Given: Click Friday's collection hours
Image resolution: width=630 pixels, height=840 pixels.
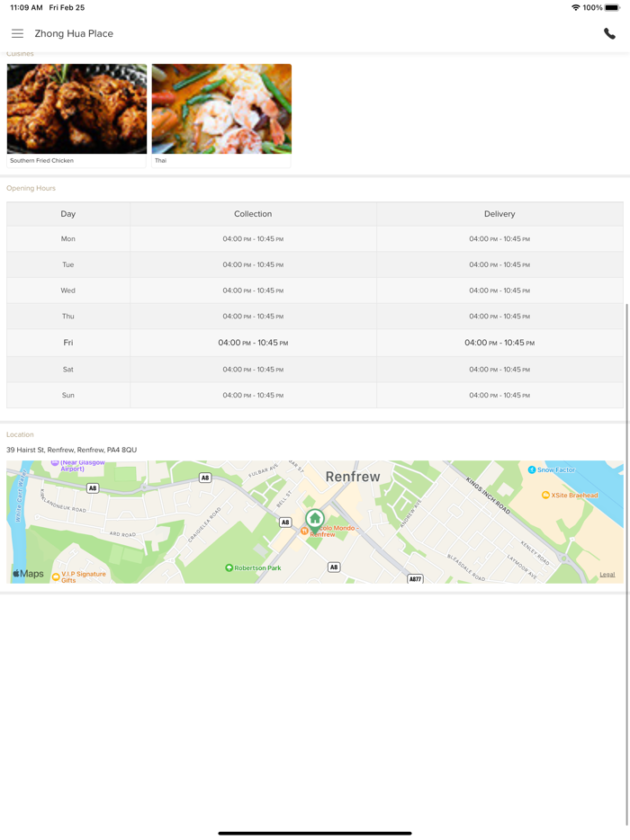Looking at the screenshot, I should click(x=253, y=343).
